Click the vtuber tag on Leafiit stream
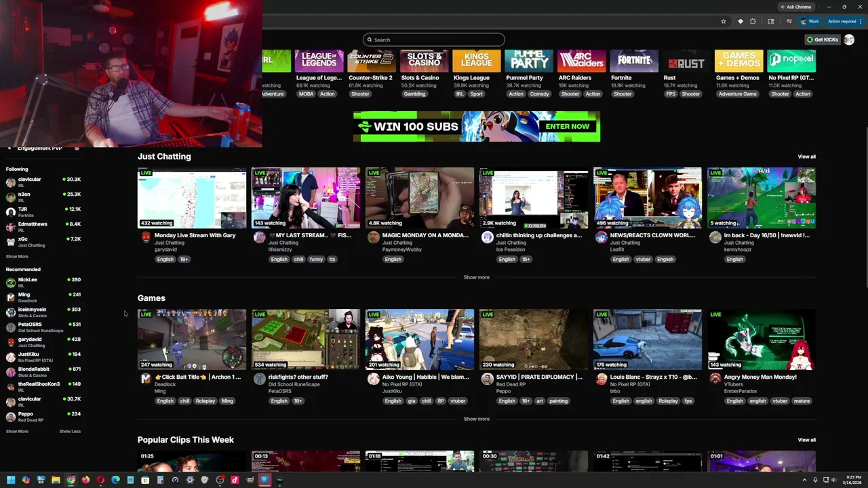The height and width of the screenshot is (488, 868). click(x=643, y=259)
